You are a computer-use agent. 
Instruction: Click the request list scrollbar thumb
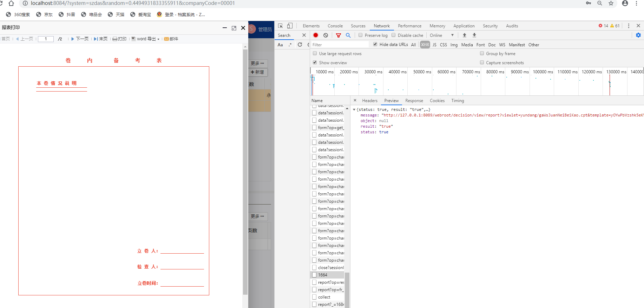347,290
